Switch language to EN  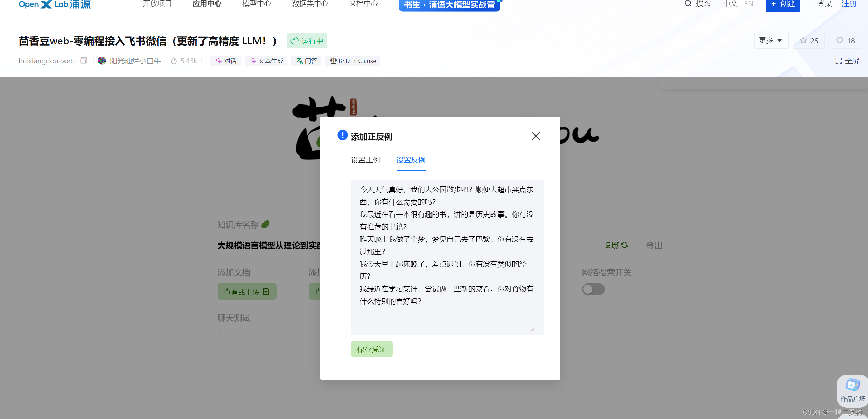click(749, 4)
